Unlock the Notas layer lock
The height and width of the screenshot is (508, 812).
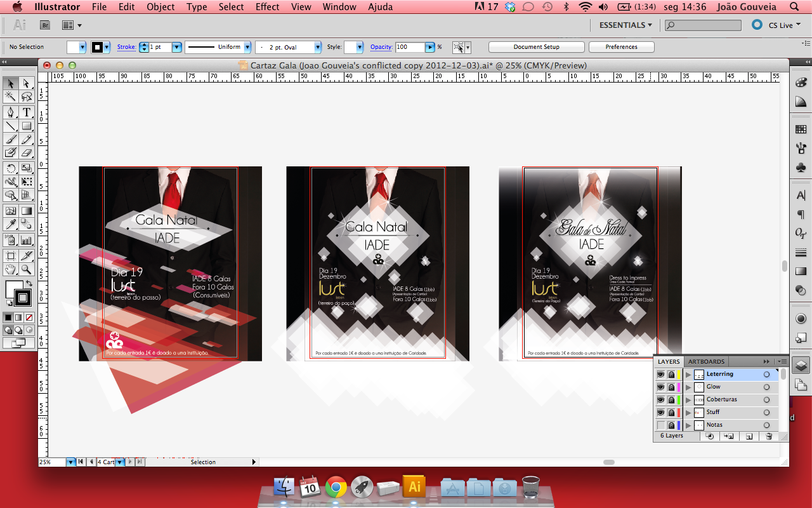[x=671, y=425]
